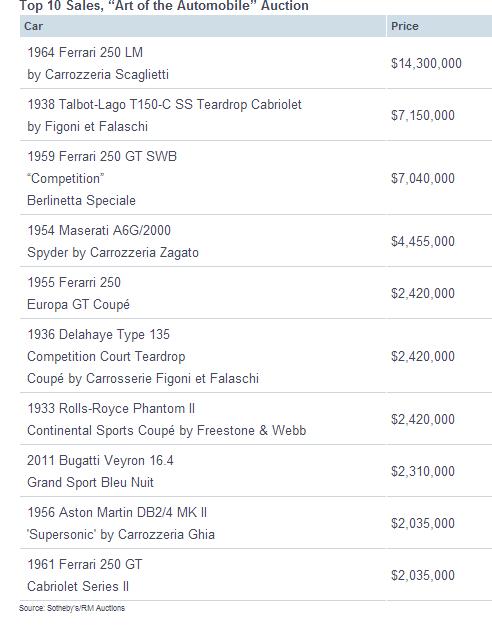Select the 1961 Ferrari 250 GT Cabriolet row
The width and height of the screenshot is (492, 625).
point(256,574)
